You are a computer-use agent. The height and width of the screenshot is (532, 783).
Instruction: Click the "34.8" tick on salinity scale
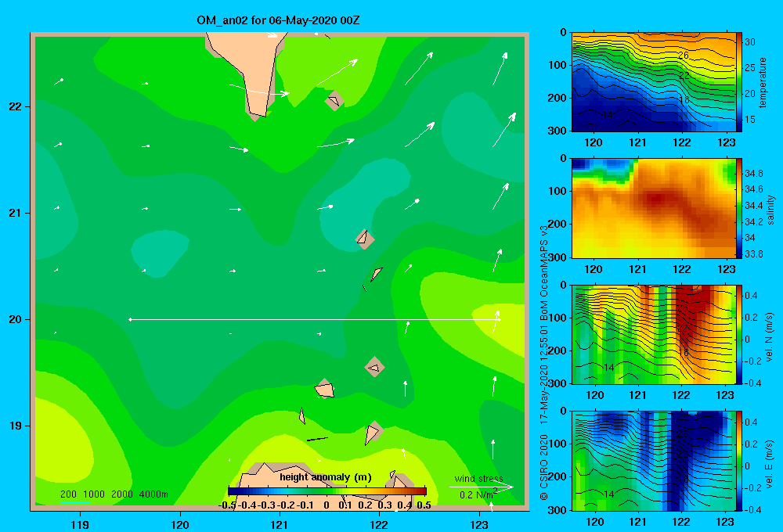[753, 173]
